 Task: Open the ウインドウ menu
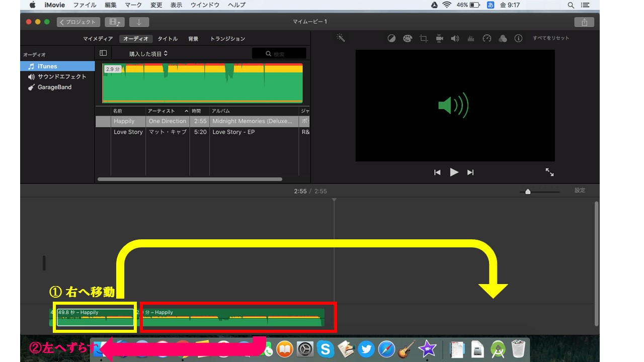[205, 5]
